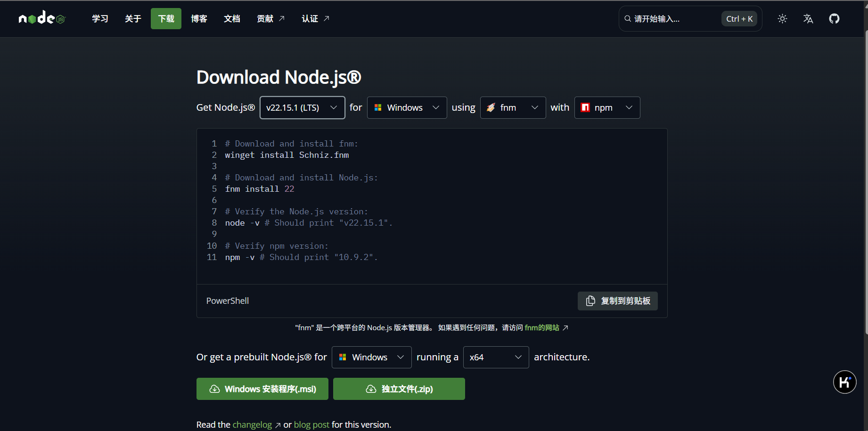Click the 'Download Node.js®' heading

pos(278,77)
